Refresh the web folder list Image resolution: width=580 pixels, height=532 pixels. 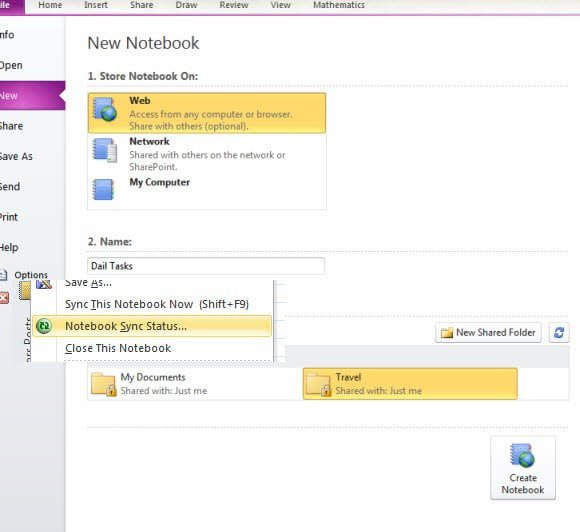pos(559,332)
